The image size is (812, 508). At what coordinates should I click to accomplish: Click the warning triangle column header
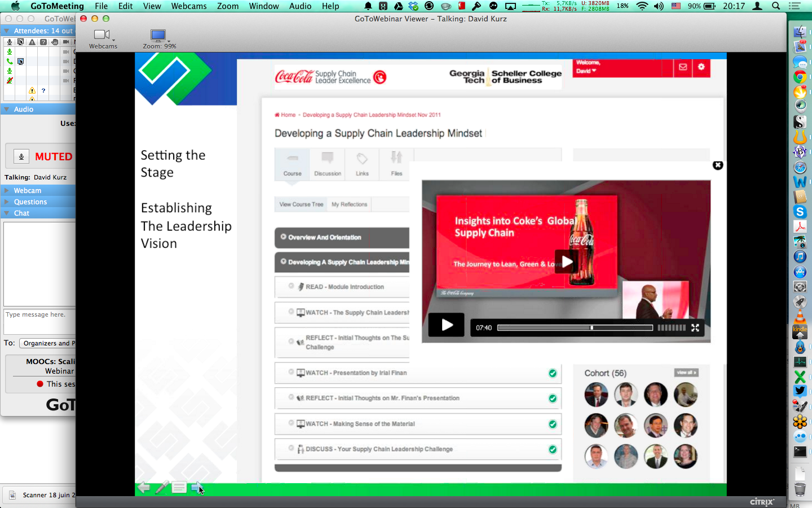click(32, 42)
